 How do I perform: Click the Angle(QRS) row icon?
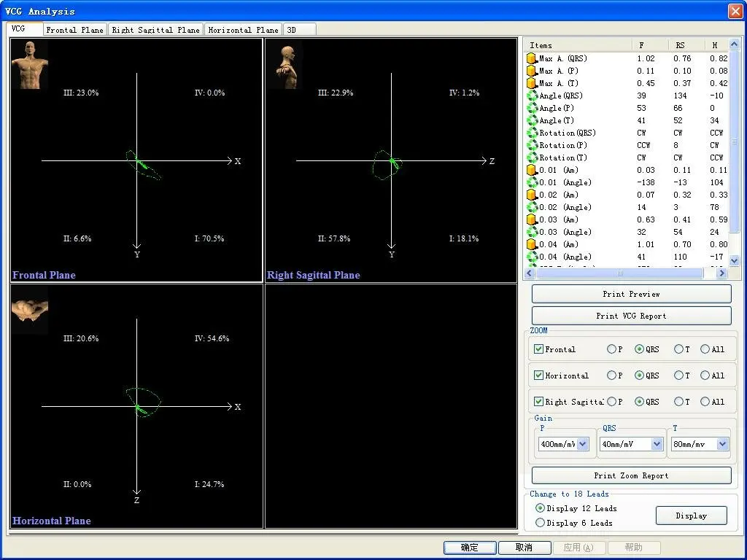click(x=532, y=96)
